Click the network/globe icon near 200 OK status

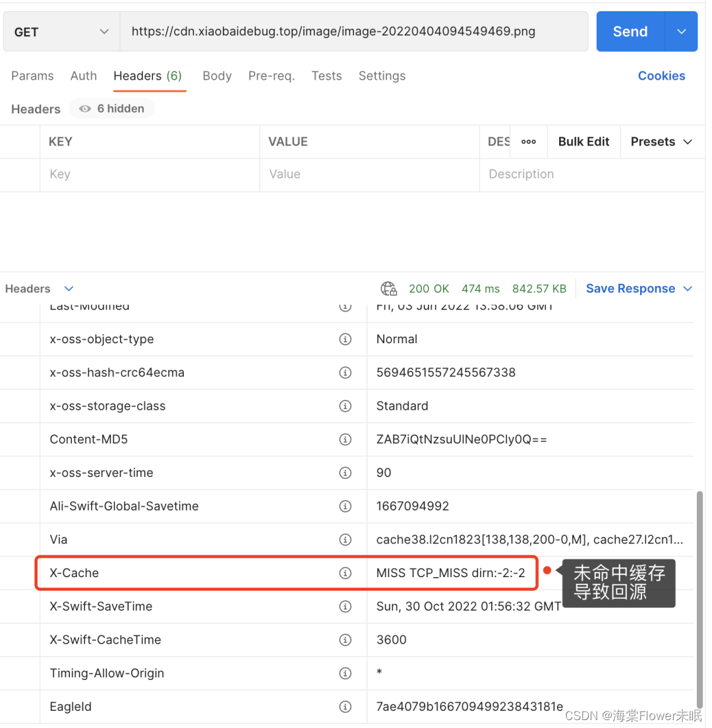coord(388,289)
